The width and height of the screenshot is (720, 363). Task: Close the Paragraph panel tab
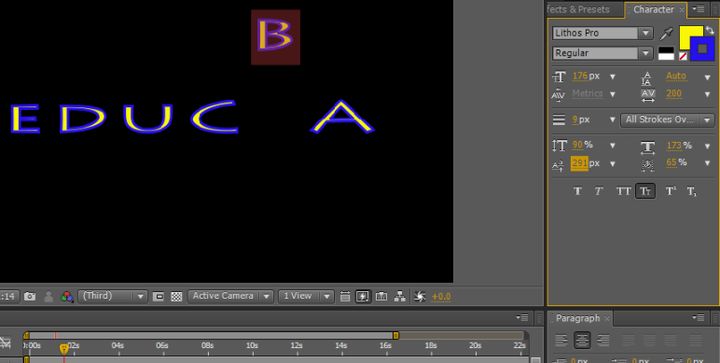pyautogui.click(x=607, y=318)
